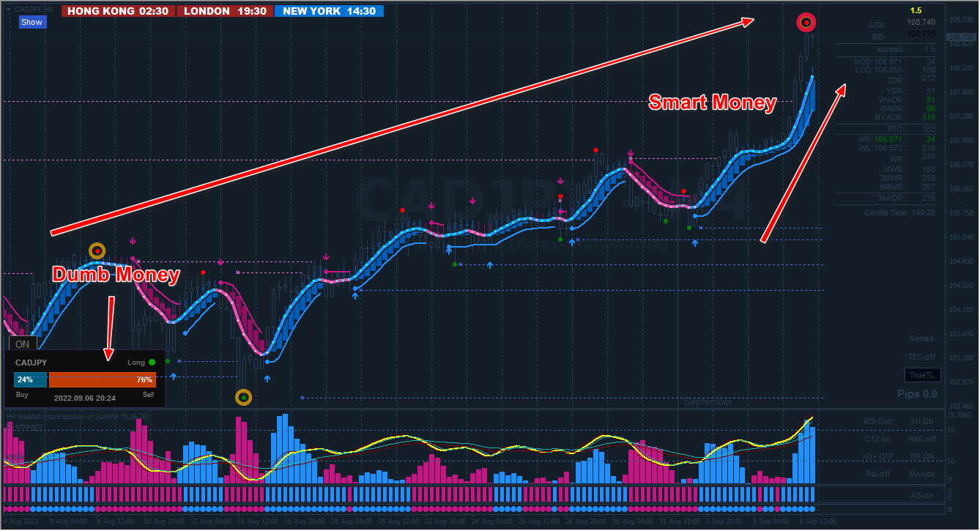Click the 24% Buy sentiment bar
Viewport: 980px width, 531px height.
coord(30,379)
